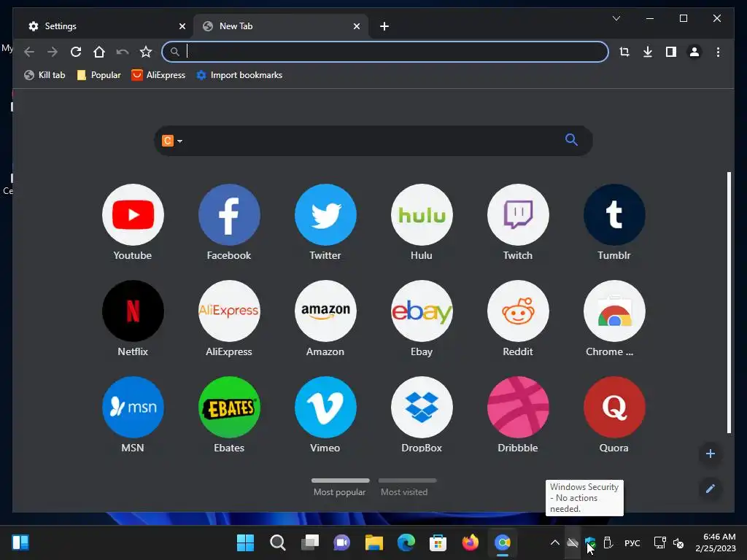
Task: Open a new browser tab
Action: [384, 26]
